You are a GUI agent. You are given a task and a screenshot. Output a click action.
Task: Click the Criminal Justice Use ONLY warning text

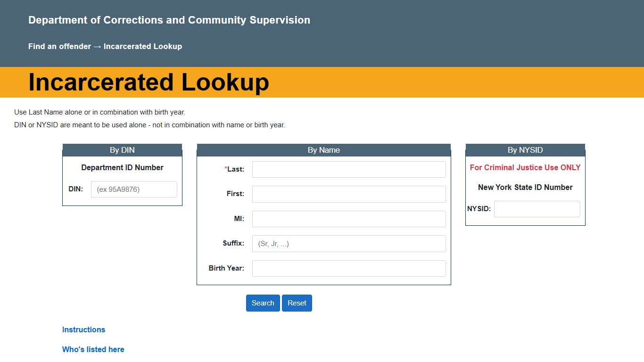[x=525, y=167]
